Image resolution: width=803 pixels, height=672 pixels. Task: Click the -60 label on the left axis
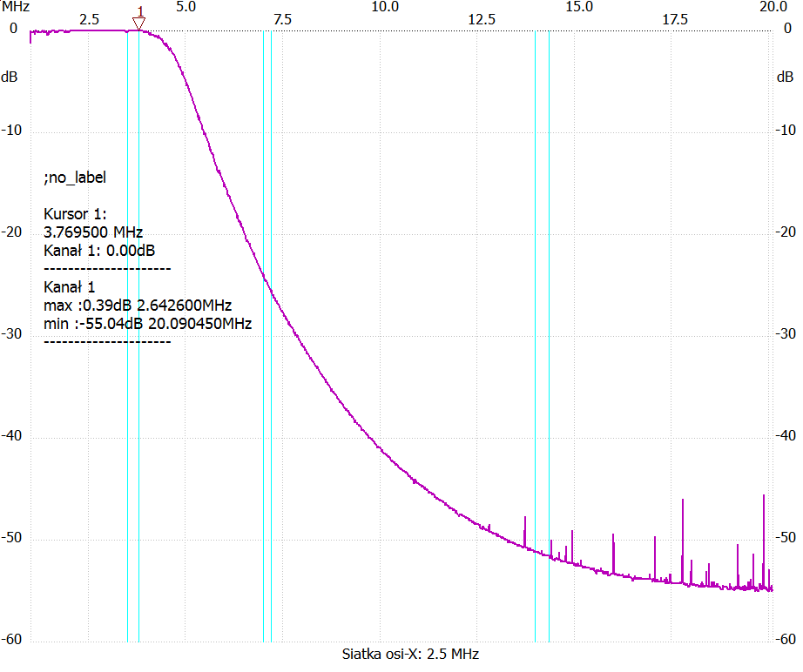click(13, 640)
